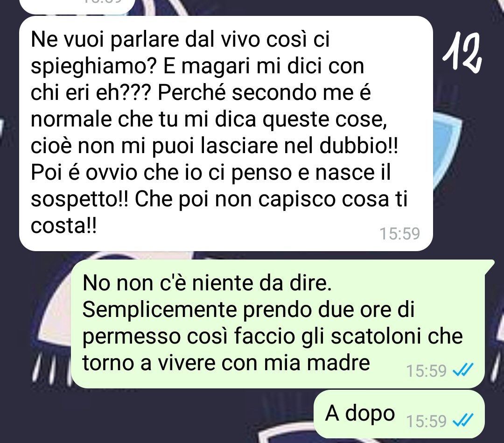Tap the line 'cioè non mi puoi lasciare nel dubbio!!'
504x443 pixels.
pos(214,146)
